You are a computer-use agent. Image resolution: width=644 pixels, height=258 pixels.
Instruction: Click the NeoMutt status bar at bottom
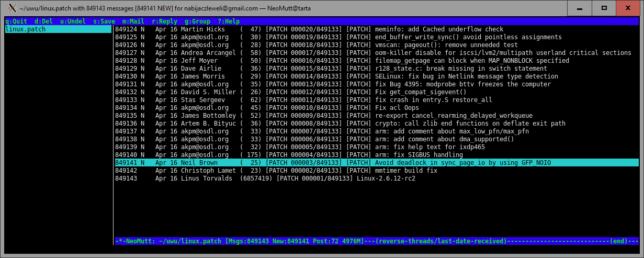(376, 241)
